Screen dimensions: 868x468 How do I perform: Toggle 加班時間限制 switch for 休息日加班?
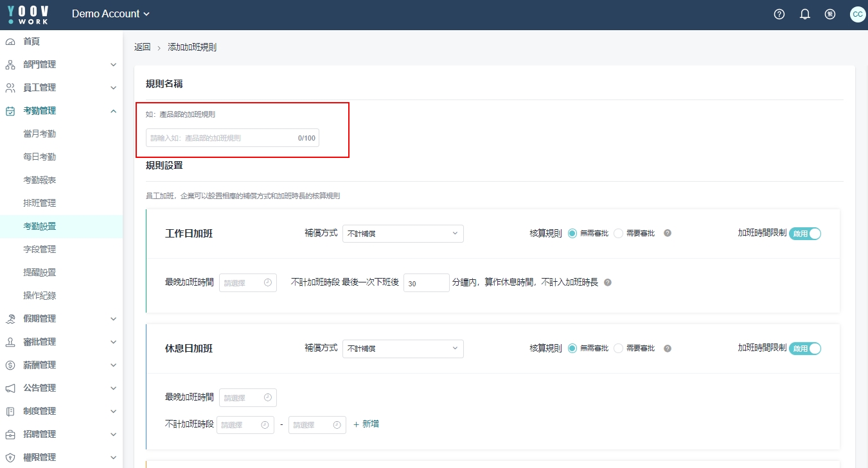coord(805,349)
